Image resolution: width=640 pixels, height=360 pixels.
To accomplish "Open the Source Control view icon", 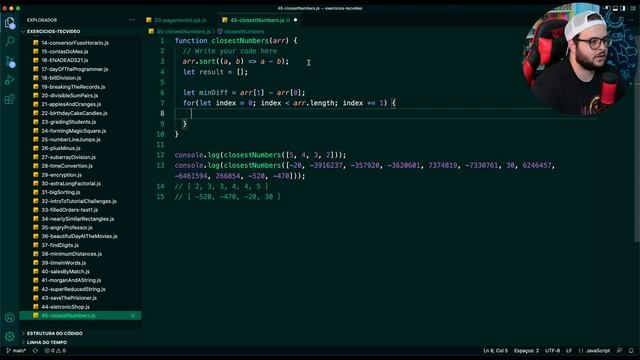I will point(10,61).
